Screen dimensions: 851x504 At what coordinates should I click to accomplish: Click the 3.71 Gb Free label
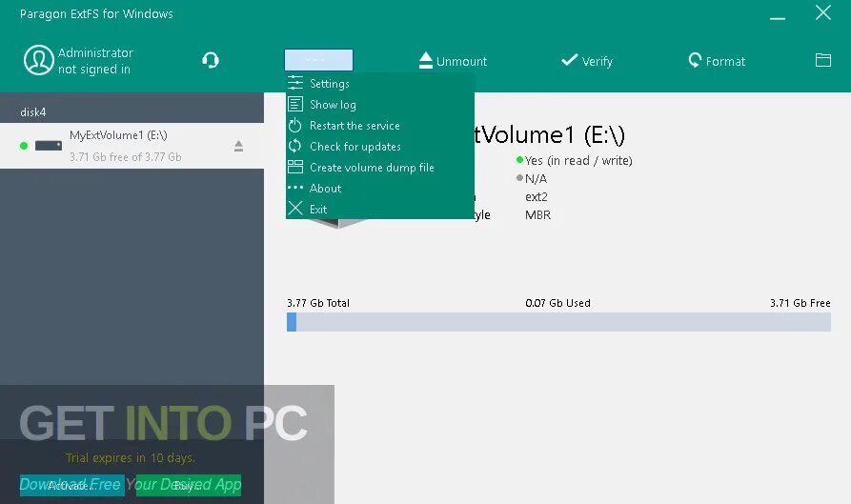coord(800,303)
